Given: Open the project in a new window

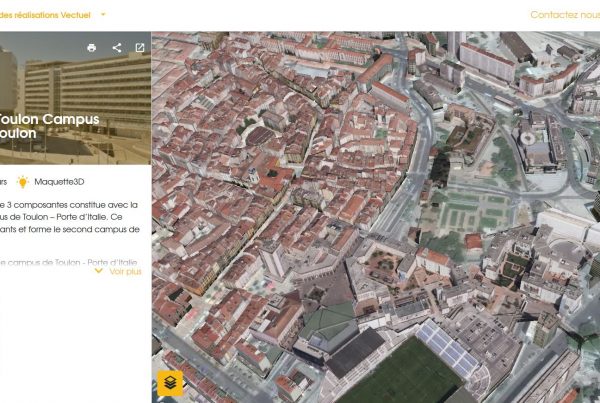Looking at the screenshot, I should tap(140, 47).
